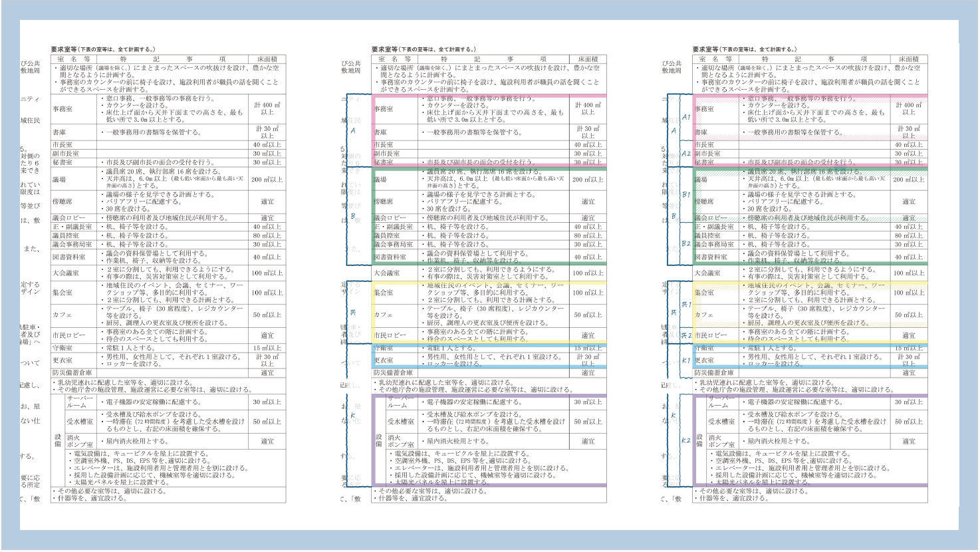Viewport: 980px width, 552px height.
Task: Select 消火ポンプ室 in the middle table
Action: click(402, 441)
